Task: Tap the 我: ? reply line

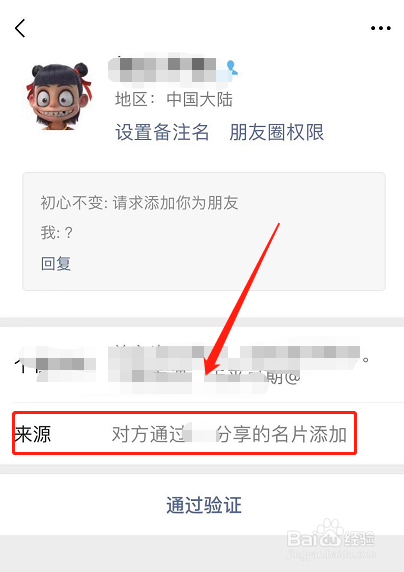Action: click(57, 233)
